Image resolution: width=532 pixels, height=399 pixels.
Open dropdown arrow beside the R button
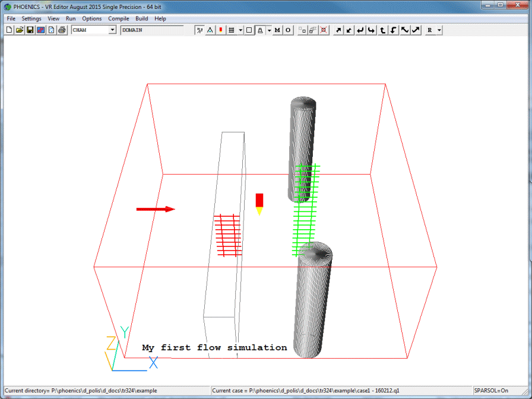[439, 30]
